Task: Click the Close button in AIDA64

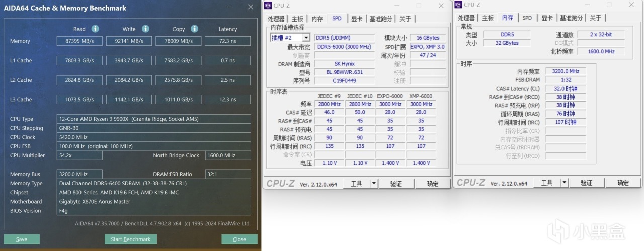Action: tap(239, 239)
